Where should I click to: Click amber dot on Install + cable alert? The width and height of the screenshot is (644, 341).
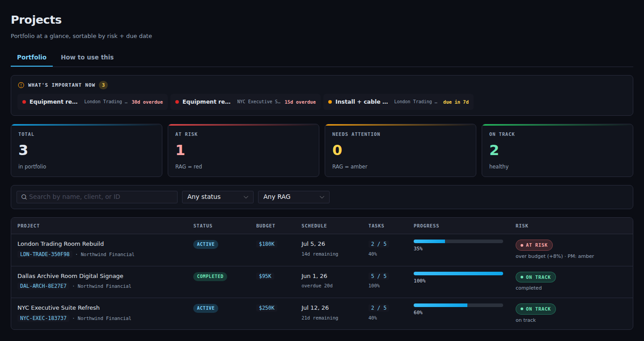[x=330, y=102]
